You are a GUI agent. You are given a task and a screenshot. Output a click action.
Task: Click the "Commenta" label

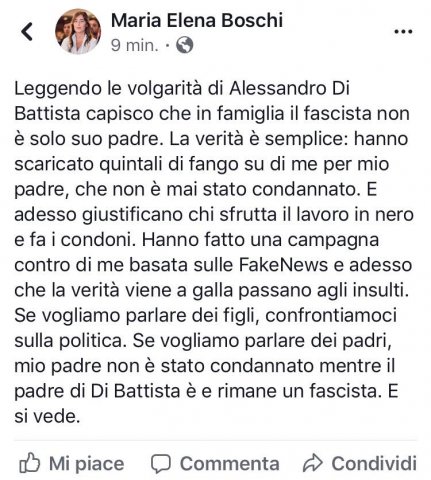[x=230, y=464]
